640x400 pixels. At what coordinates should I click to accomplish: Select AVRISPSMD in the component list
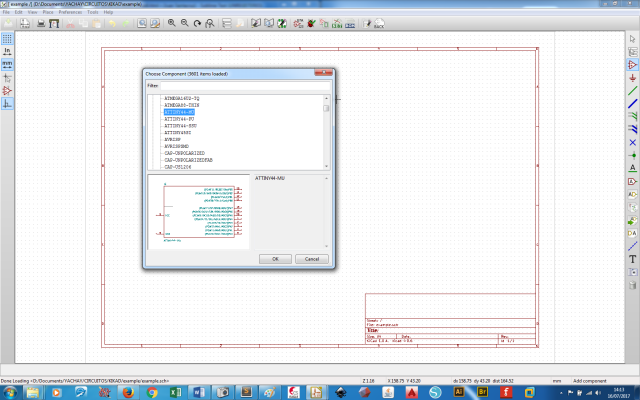tap(176, 146)
